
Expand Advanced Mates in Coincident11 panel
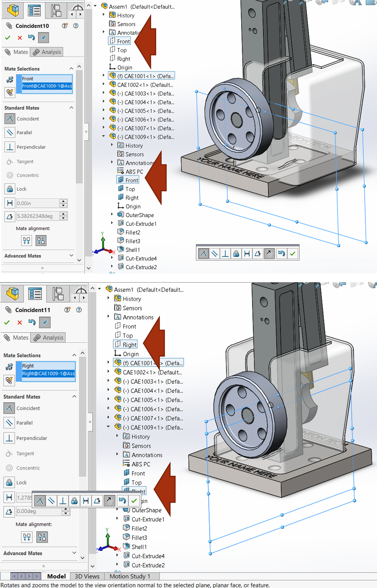(x=74, y=553)
